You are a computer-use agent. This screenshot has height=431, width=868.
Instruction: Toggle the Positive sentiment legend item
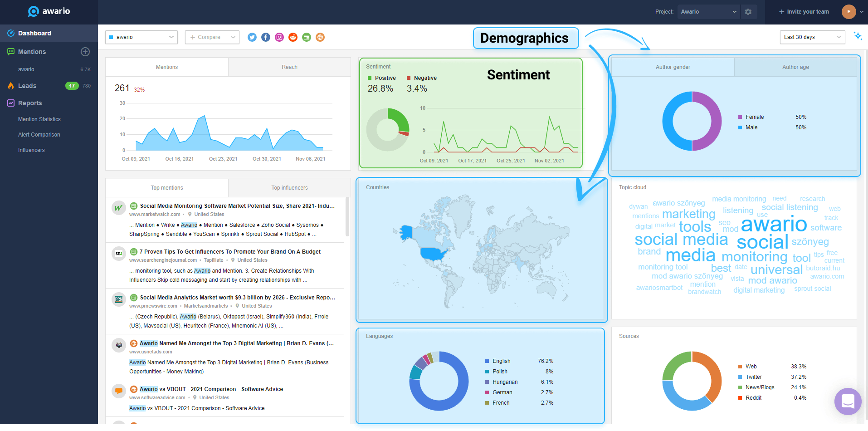pos(382,78)
